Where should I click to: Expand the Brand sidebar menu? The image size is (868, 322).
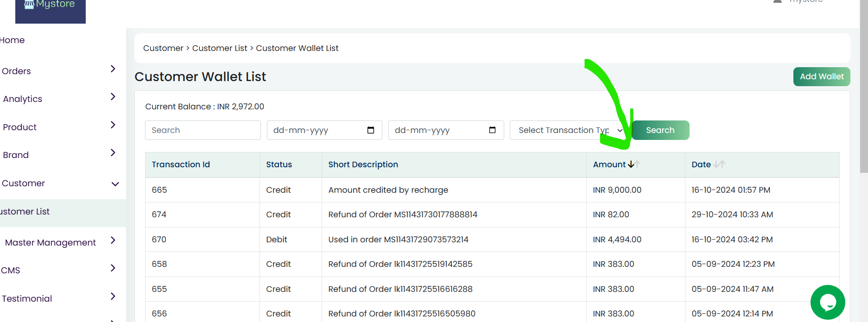[113, 153]
